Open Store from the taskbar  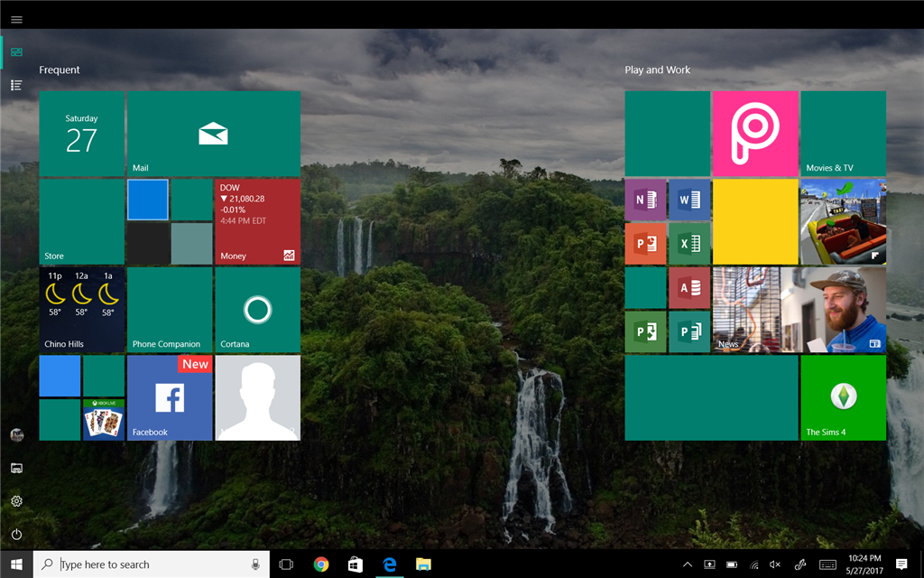[356, 564]
